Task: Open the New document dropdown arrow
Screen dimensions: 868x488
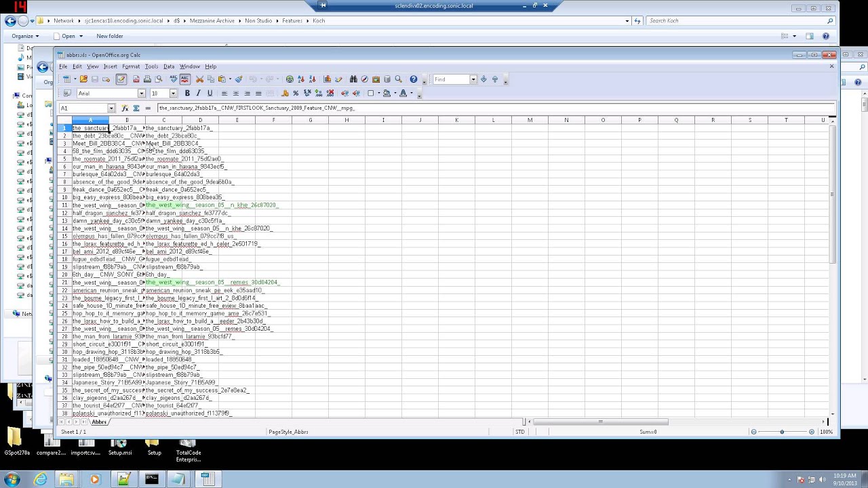Action: [75, 79]
